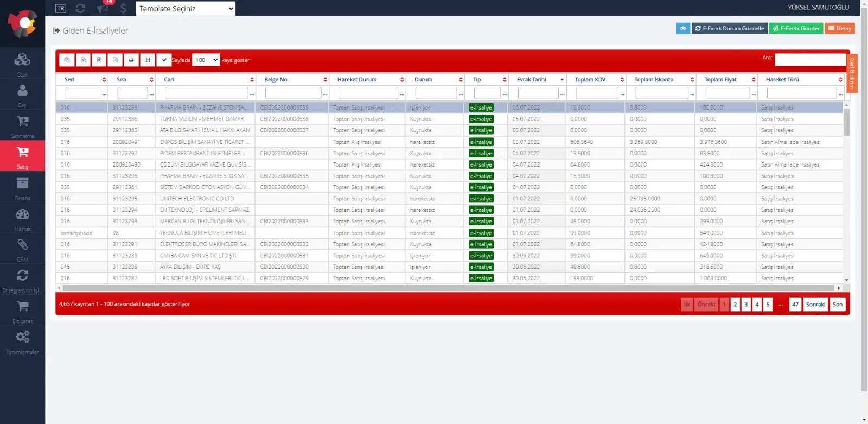Jump to last page with Son
Screen dimensions: 868x424
point(838,305)
